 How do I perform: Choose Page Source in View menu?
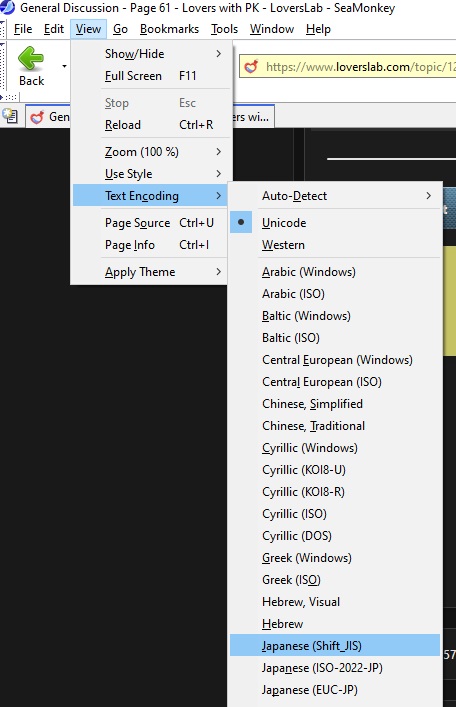coord(151,223)
